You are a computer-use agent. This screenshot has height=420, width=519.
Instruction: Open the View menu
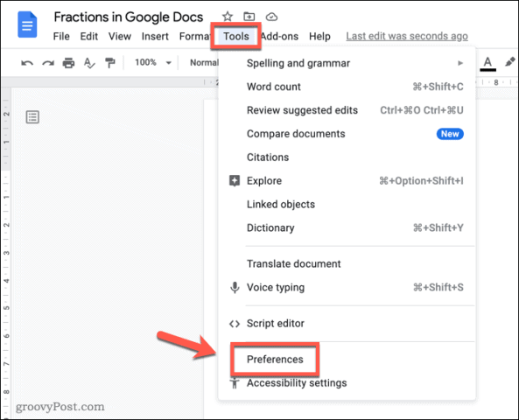(120, 36)
